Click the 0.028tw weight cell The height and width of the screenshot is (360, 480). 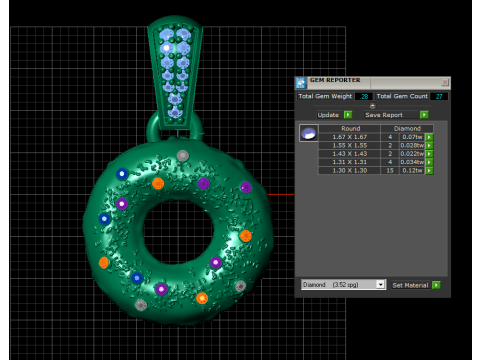coord(412,145)
